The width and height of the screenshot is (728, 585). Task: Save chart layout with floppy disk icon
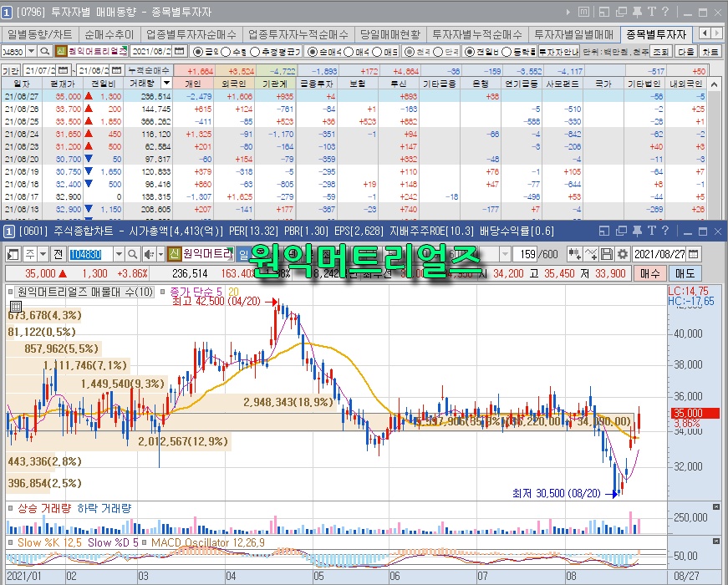606,254
